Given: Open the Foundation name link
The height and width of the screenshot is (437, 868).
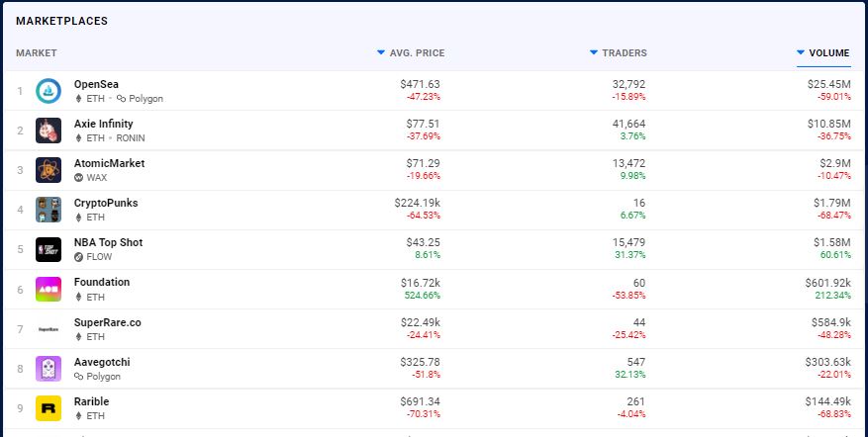Looking at the screenshot, I should (x=102, y=282).
